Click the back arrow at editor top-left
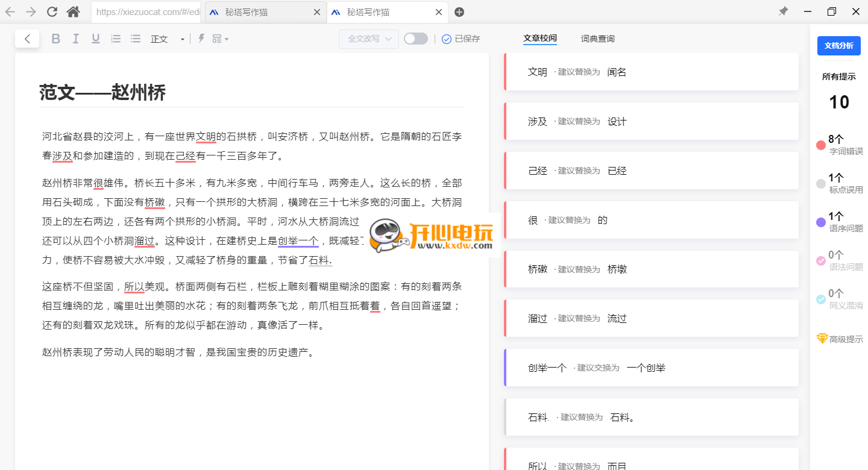This screenshot has height=470, width=868. click(27, 38)
